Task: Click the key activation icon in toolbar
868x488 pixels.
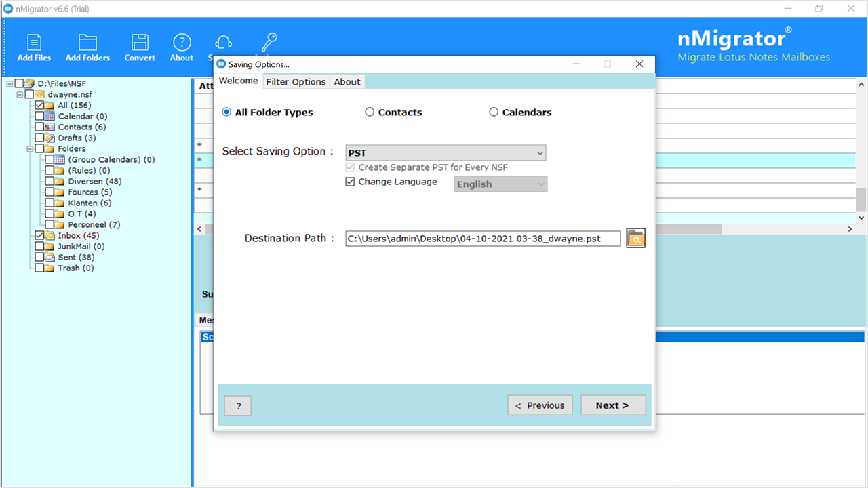Action: click(x=269, y=41)
